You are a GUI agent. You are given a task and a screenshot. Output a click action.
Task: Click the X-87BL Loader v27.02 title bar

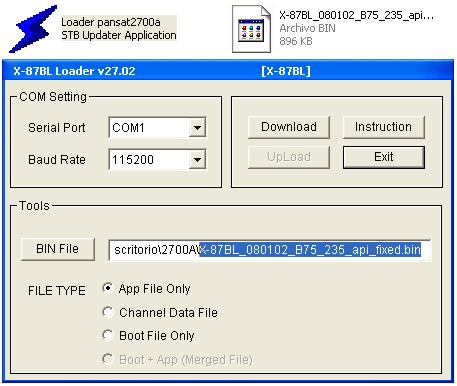(x=228, y=71)
